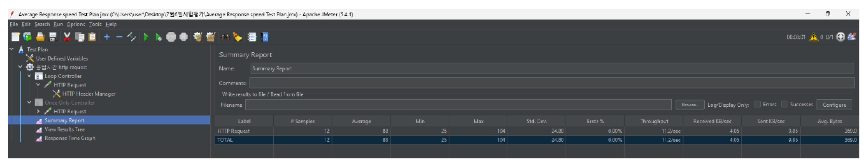Open the Help menu

coord(111,24)
